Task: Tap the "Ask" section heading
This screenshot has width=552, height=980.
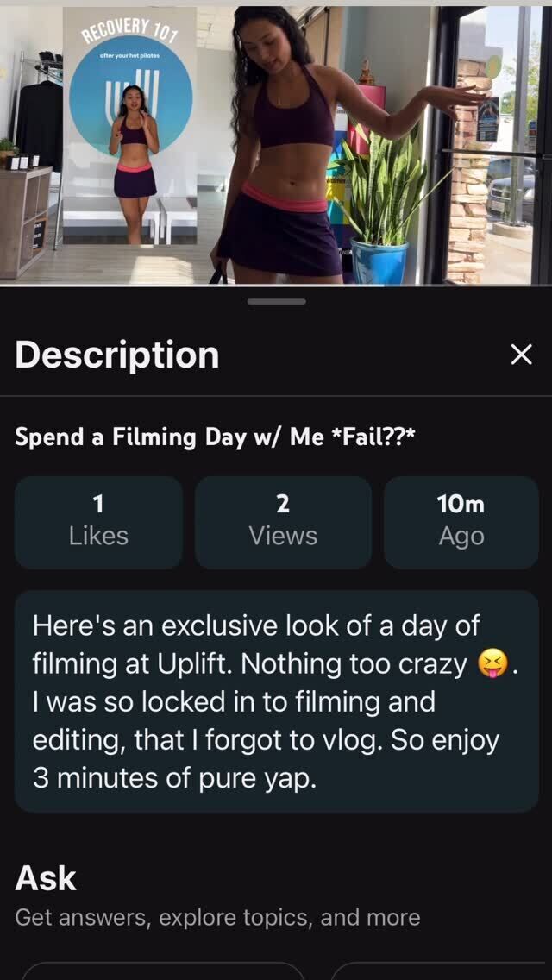Action: (x=46, y=878)
